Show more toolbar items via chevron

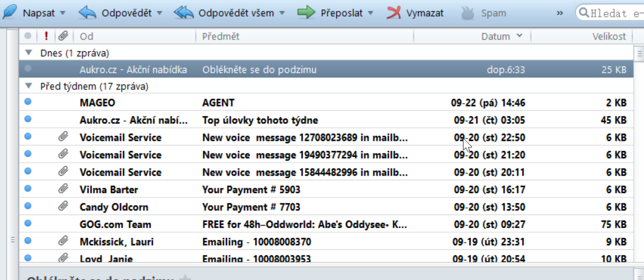point(560,13)
